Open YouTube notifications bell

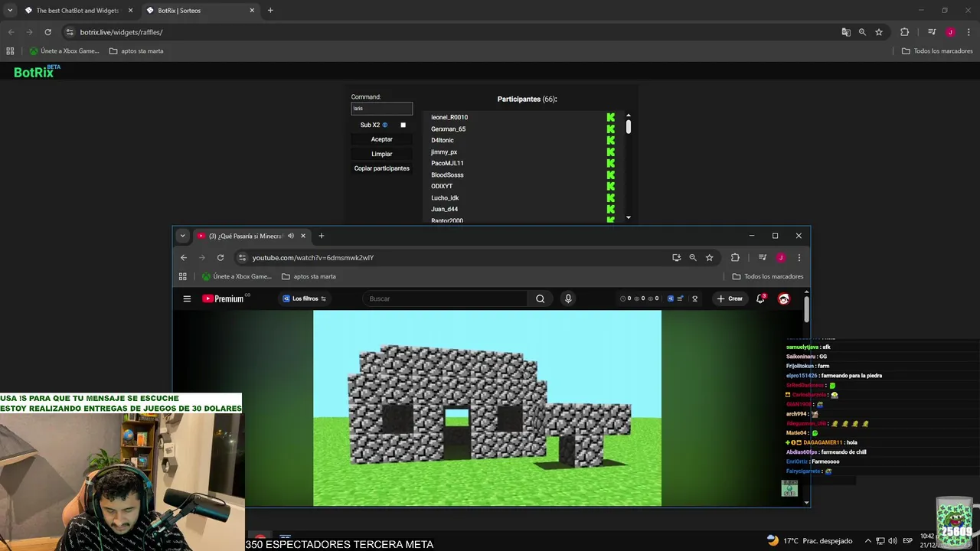(x=760, y=298)
